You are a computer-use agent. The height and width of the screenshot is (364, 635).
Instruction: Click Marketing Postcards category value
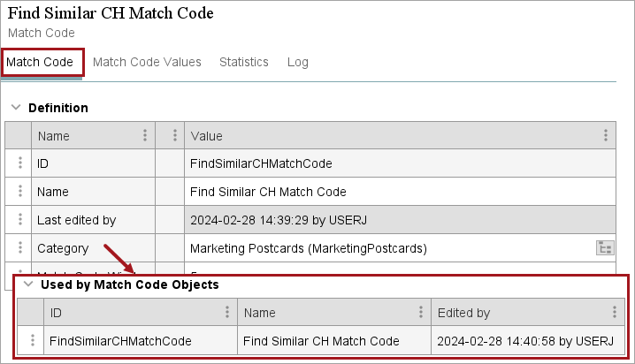[x=309, y=248]
